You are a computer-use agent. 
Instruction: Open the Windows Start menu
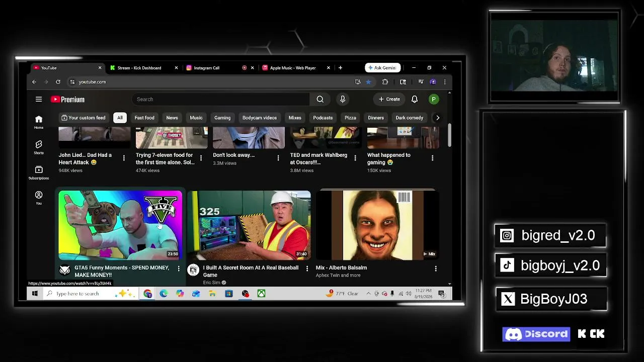coord(35,294)
